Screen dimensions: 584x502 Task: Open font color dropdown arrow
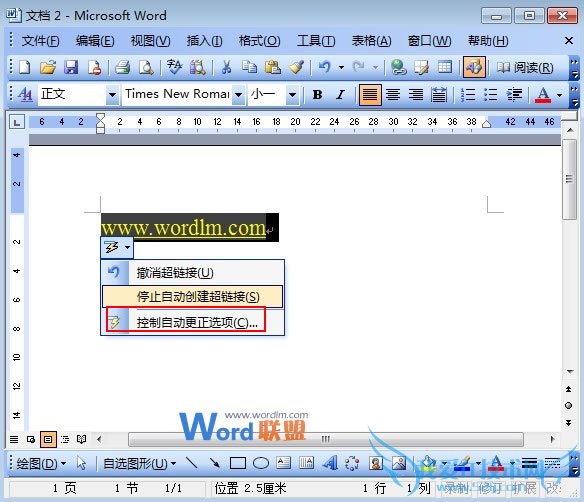click(x=559, y=95)
